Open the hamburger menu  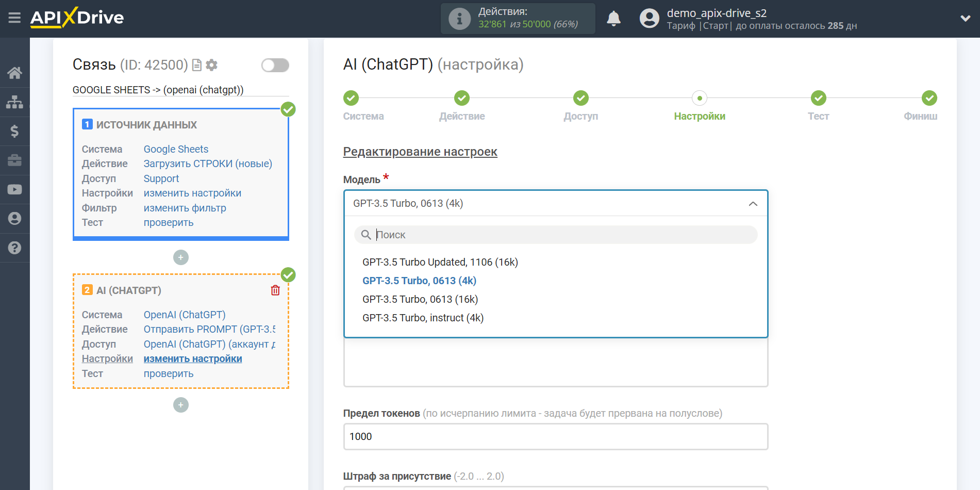pos(14,18)
